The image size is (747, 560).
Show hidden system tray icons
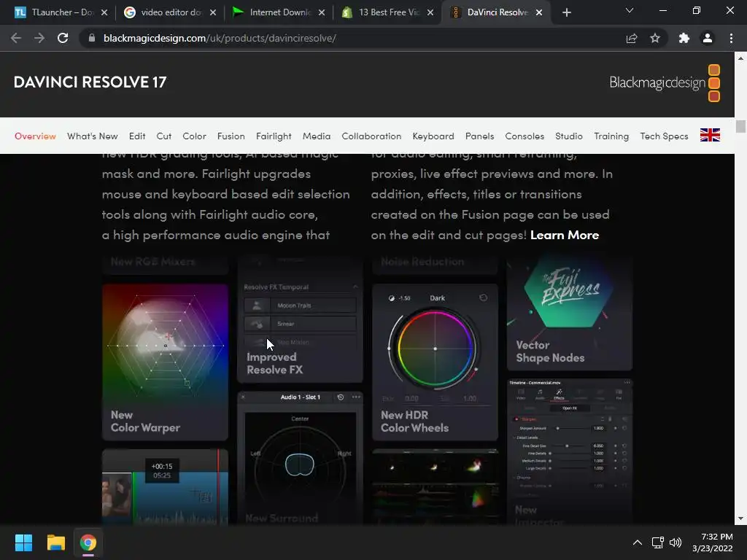pyautogui.click(x=638, y=542)
